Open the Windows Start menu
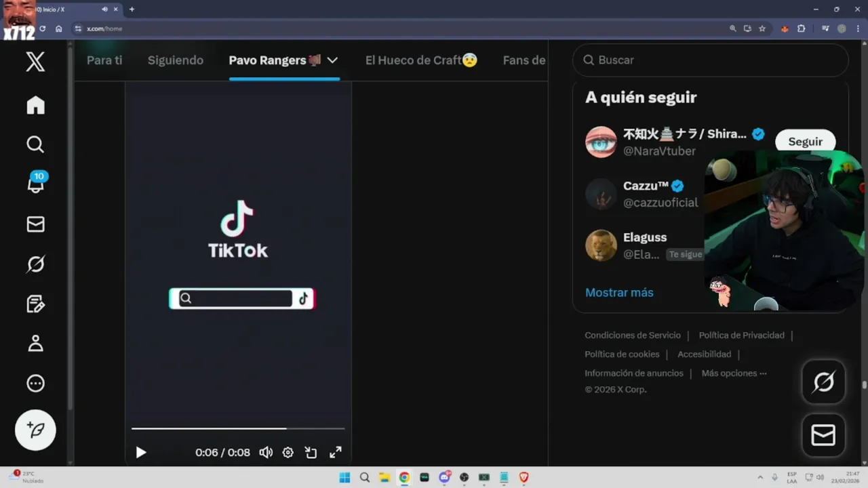This screenshot has height=488, width=868. click(x=344, y=477)
